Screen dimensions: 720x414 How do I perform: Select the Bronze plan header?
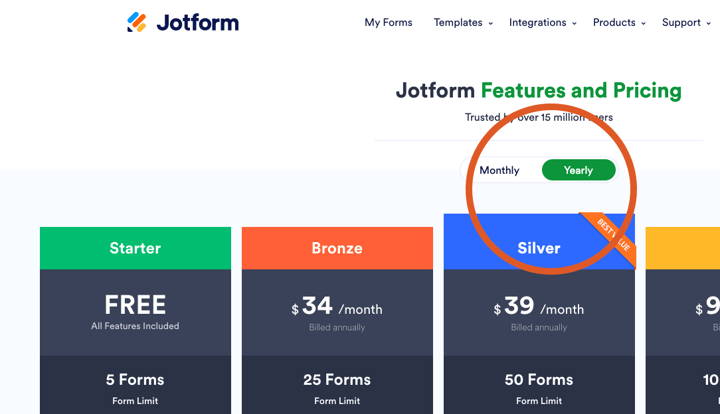click(337, 248)
